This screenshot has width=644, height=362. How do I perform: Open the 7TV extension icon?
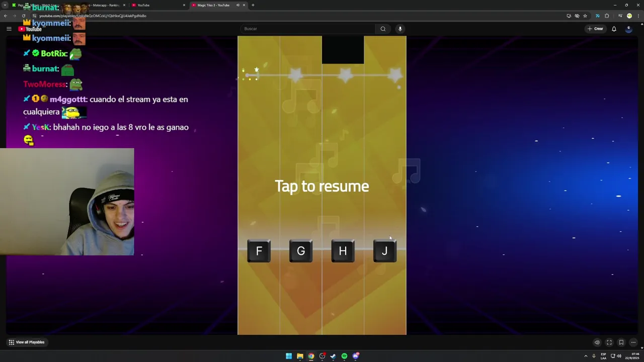tap(597, 16)
